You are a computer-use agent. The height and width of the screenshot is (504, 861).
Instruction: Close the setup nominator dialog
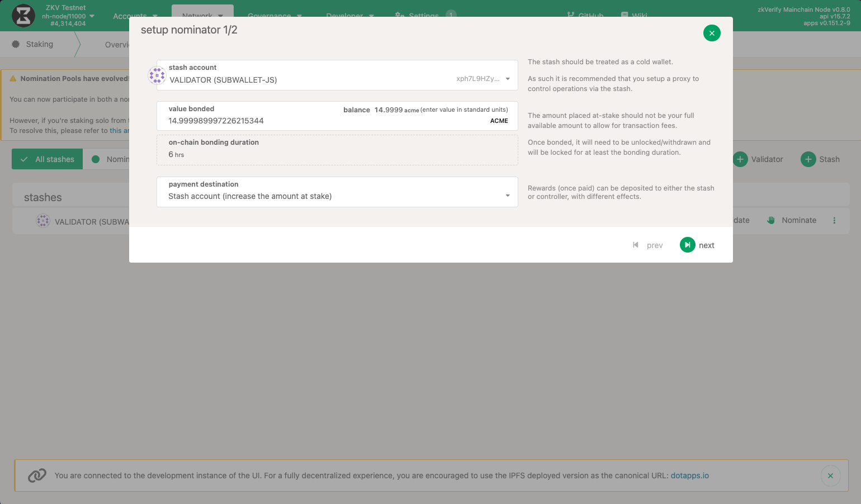711,33
